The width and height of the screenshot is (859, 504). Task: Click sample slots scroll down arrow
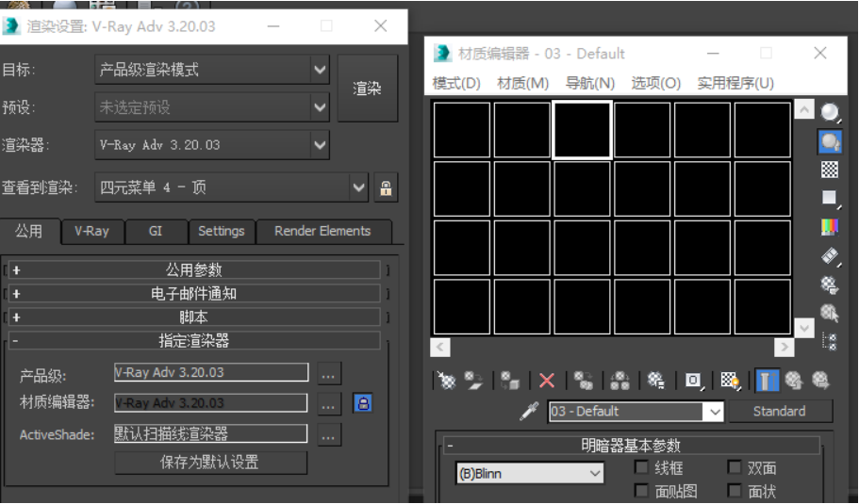point(804,329)
